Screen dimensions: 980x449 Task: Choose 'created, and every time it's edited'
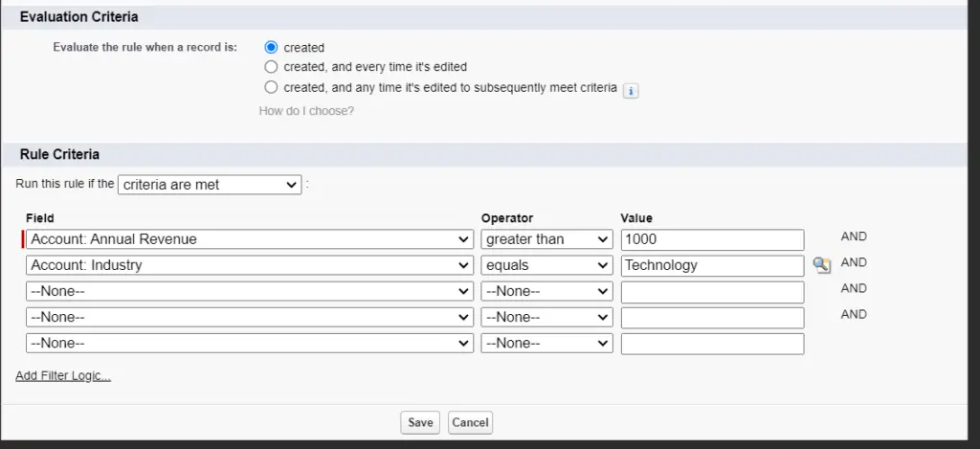click(x=271, y=67)
